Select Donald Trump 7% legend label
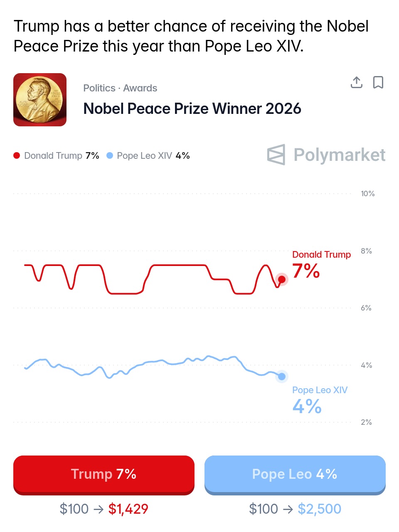The image size is (399, 532). (62, 155)
